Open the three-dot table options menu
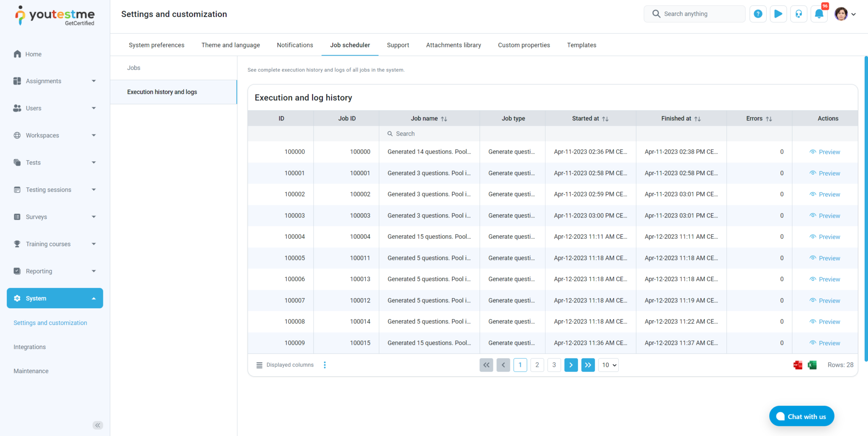 click(325, 365)
